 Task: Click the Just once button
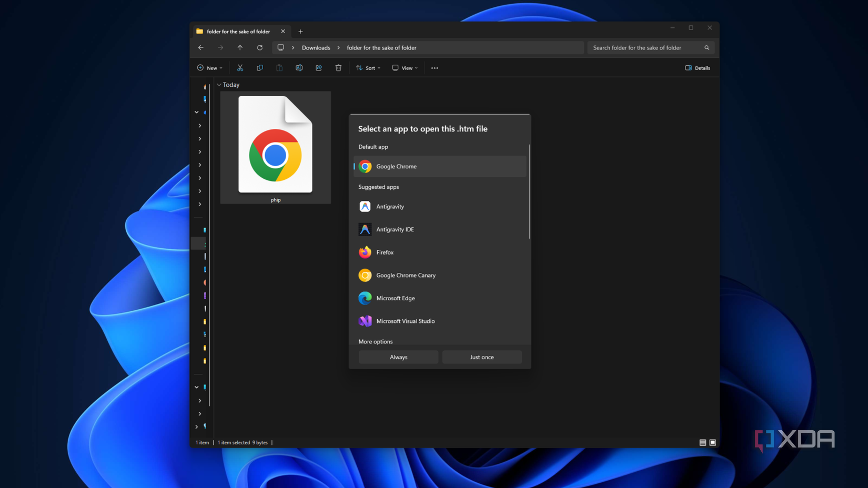click(482, 357)
